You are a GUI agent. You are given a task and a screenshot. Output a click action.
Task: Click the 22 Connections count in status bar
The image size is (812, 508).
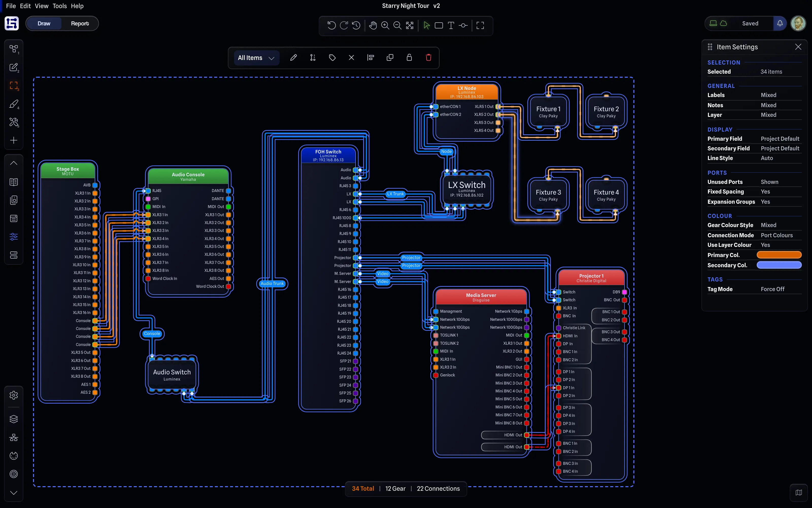coord(438,488)
